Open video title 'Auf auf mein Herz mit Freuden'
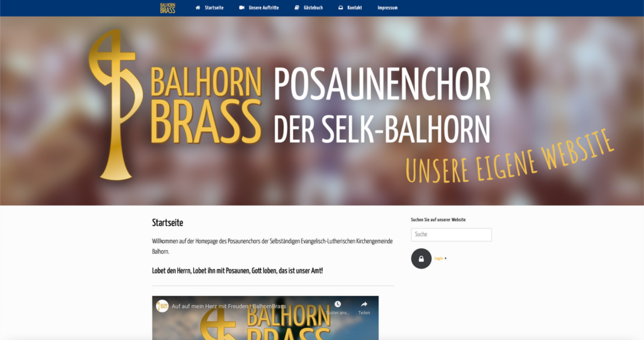 [228, 306]
